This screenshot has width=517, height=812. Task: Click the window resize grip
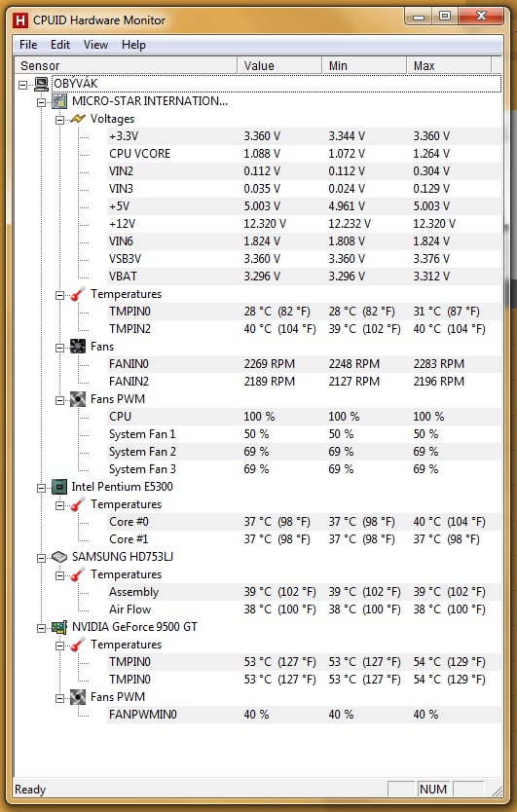pos(497,791)
